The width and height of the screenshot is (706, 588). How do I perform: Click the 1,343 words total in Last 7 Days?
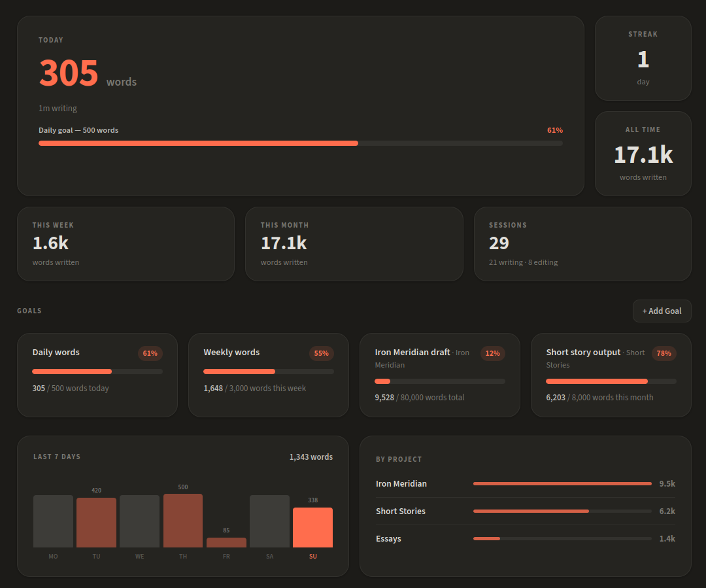pyautogui.click(x=311, y=457)
